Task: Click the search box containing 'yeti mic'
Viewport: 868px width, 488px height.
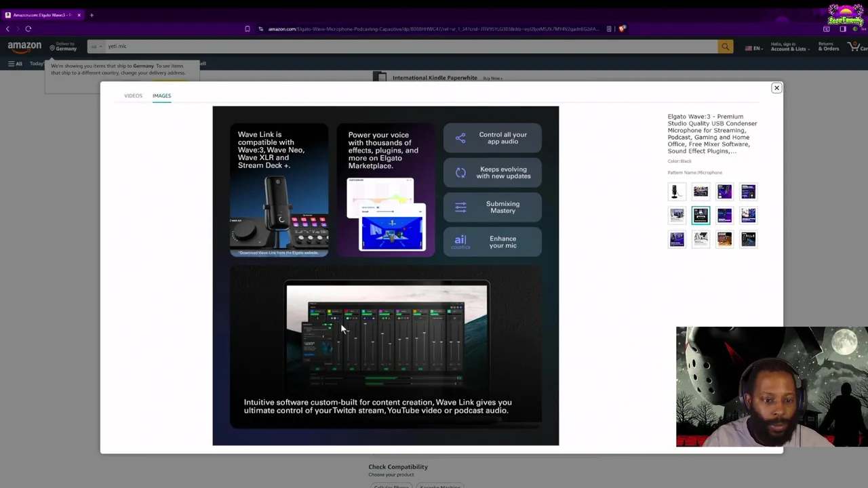Action: [x=411, y=47]
